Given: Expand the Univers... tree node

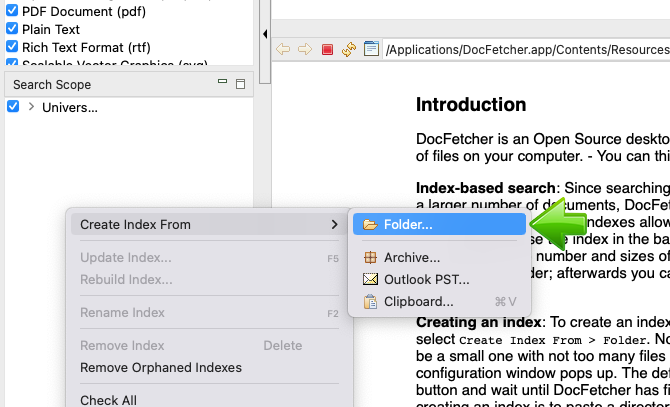Looking at the screenshot, I should pyautogui.click(x=31, y=106).
